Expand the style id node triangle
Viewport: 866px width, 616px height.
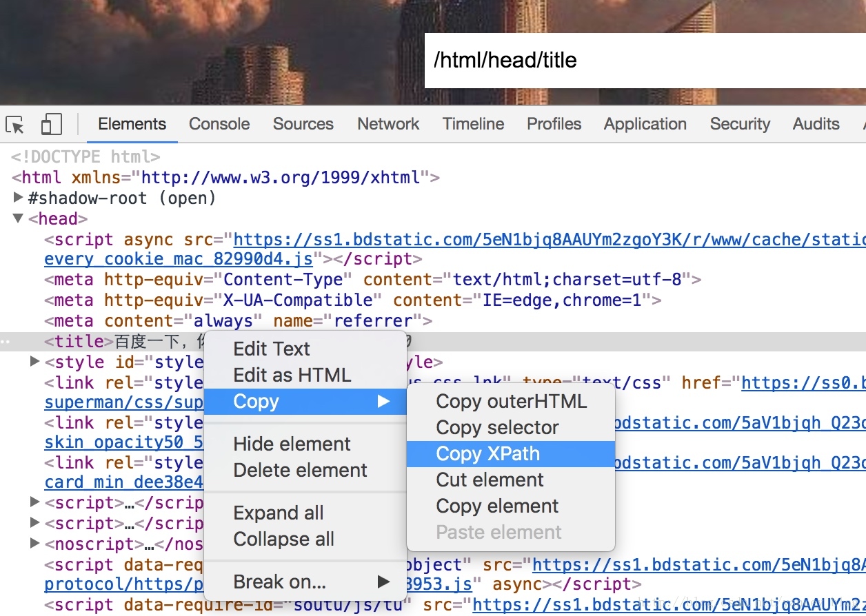tap(35, 361)
